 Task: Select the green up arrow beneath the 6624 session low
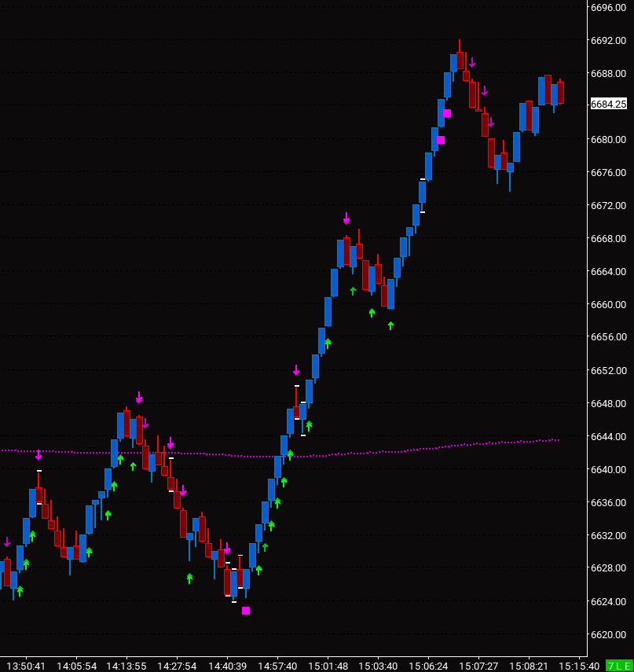click(x=258, y=571)
